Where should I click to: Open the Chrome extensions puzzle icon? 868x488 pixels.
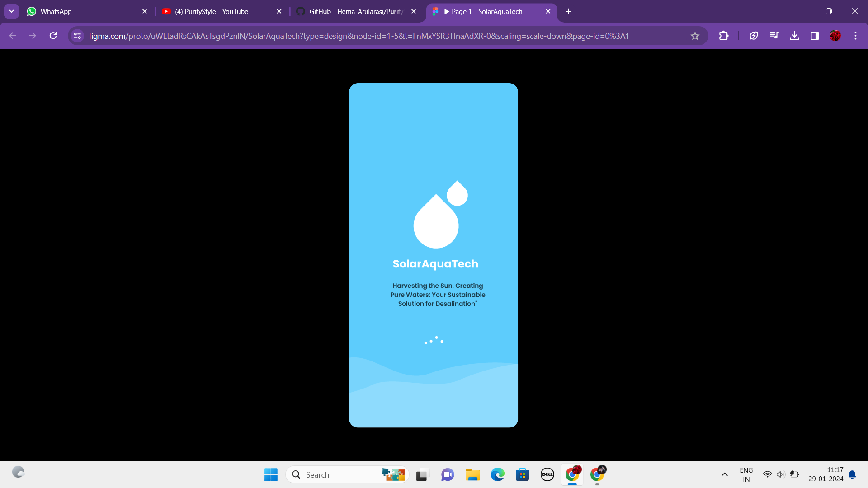click(x=724, y=36)
